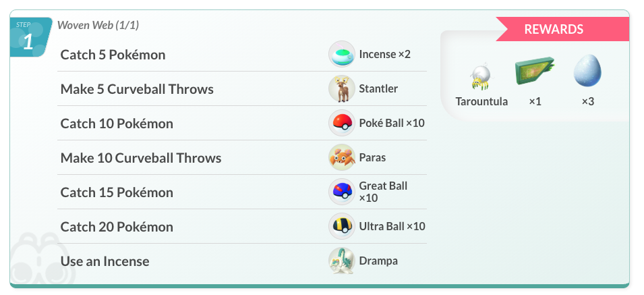Click the Incense reward icon

click(342, 54)
